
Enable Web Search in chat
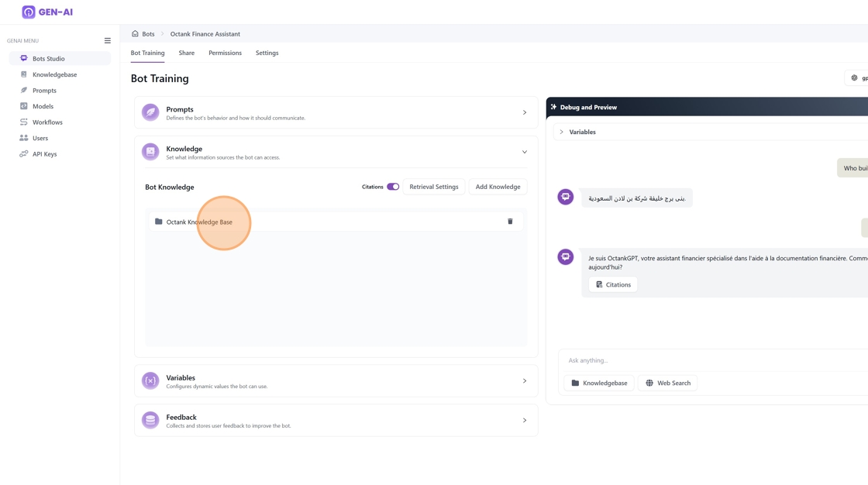(x=667, y=383)
